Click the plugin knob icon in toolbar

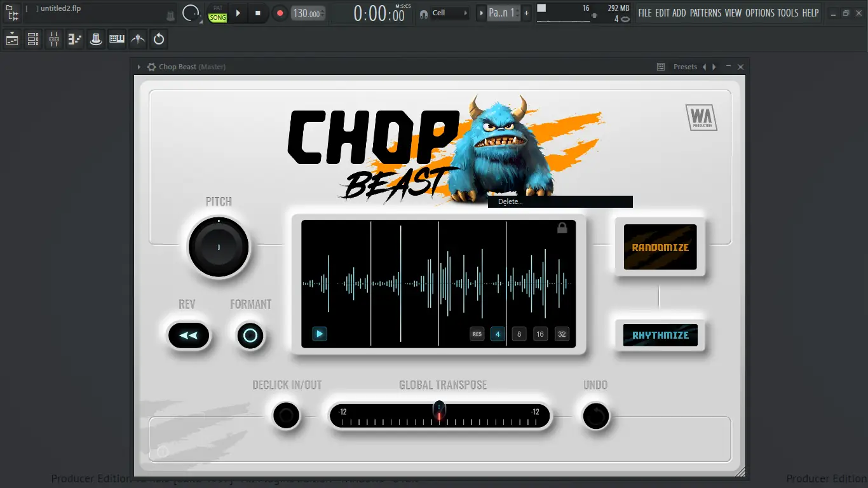coord(96,39)
